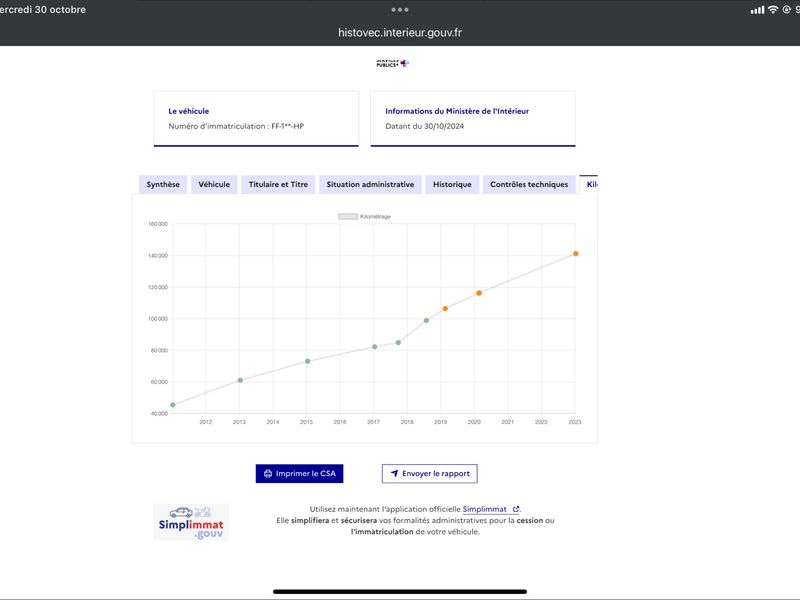The image size is (800, 600).
Task: Click the services publics logo at top
Action: pos(392,63)
